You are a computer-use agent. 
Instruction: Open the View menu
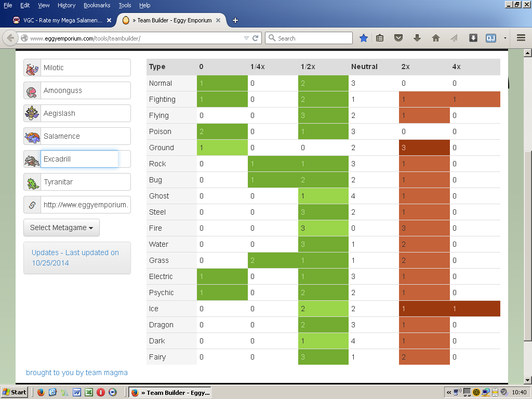(44, 5)
